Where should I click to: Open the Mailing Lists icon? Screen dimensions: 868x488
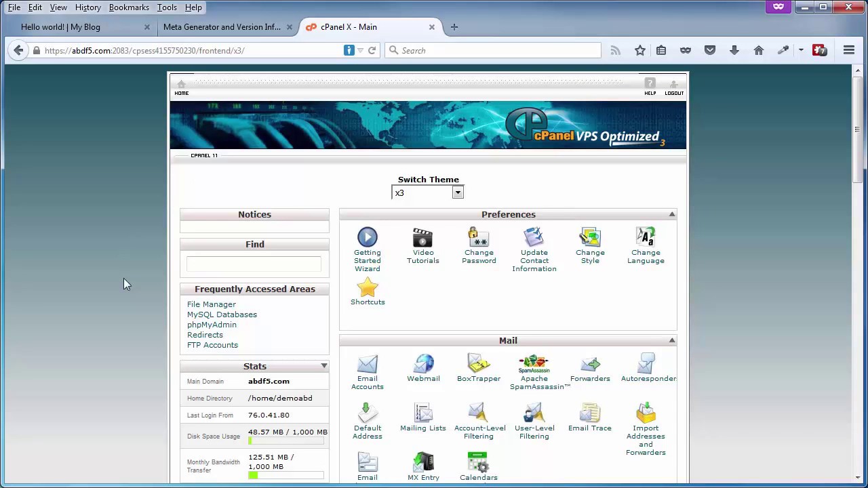pyautogui.click(x=423, y=413)
